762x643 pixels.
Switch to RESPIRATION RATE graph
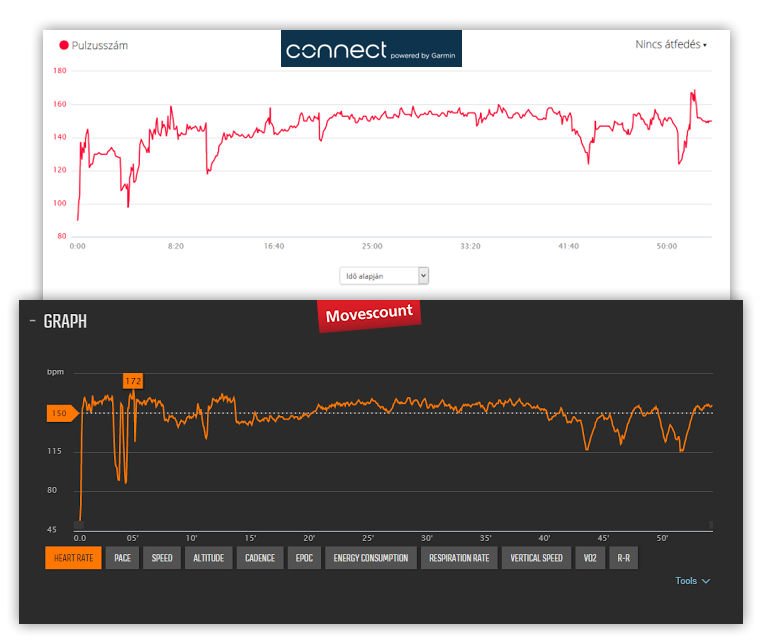pos(459,558)
